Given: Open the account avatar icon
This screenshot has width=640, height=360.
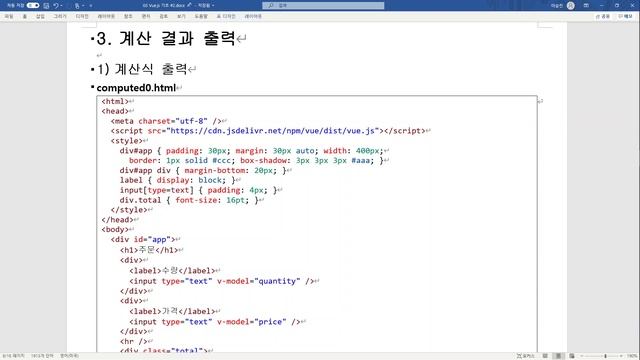Looking at the screenshot, I should pos(571,5).
